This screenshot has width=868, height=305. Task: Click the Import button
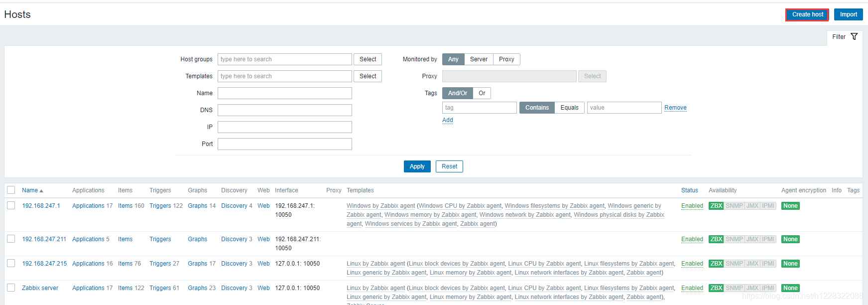pyautogui.click(x=848, y=14)
